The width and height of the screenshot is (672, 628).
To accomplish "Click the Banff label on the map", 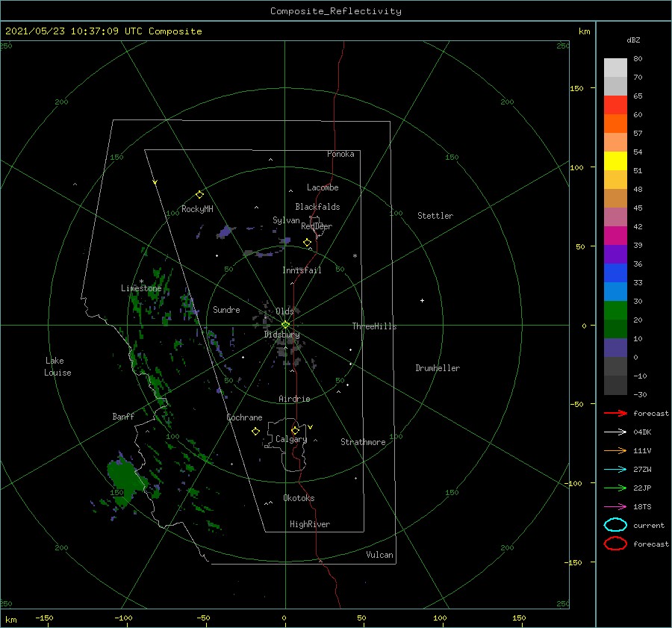I will [123, 416].
